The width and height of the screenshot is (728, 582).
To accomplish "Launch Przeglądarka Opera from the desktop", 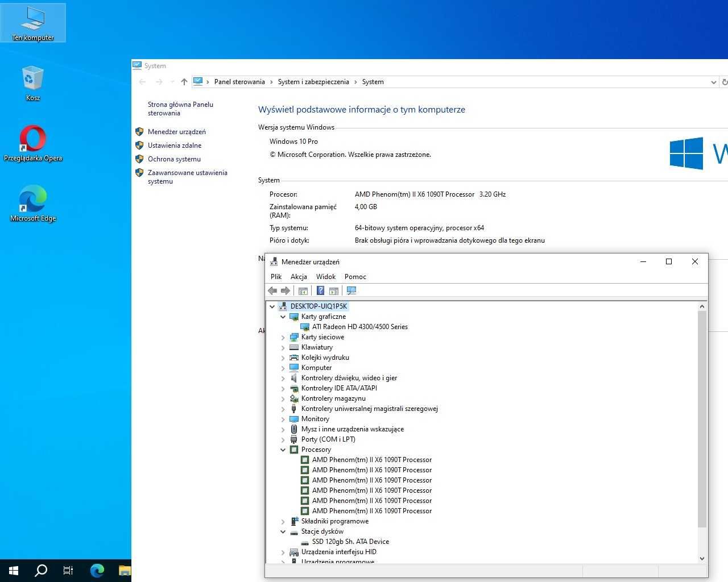I will [33, 144].
